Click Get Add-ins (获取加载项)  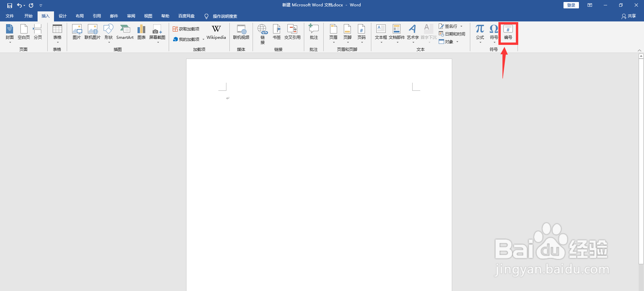point(186,29)
